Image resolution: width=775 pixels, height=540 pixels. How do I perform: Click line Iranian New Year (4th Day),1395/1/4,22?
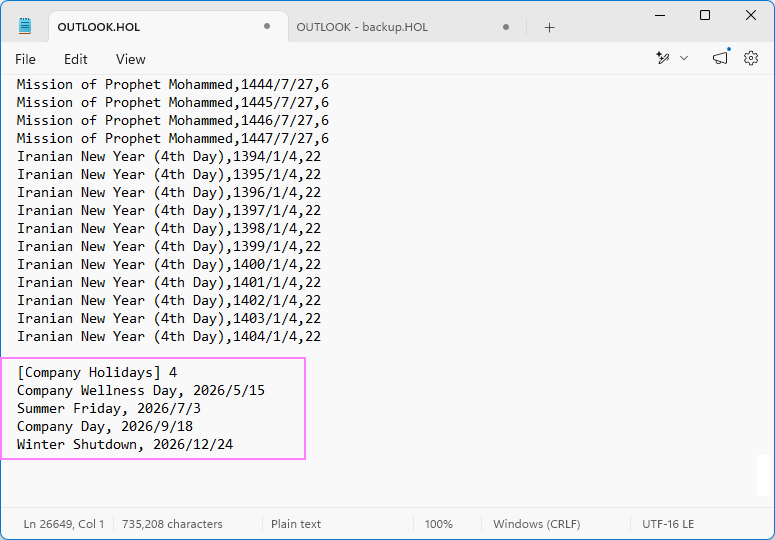pyautogui.click(x=169, y=174)
